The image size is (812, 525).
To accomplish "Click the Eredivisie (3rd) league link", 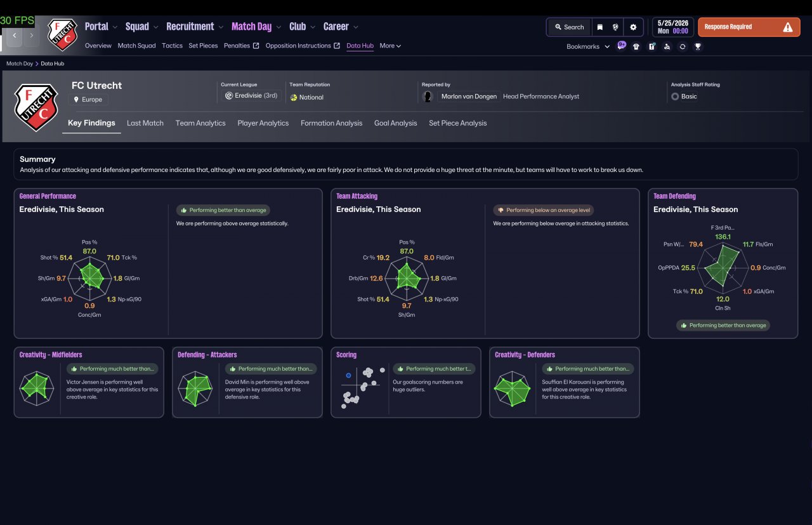I will (x=252, y=96).
